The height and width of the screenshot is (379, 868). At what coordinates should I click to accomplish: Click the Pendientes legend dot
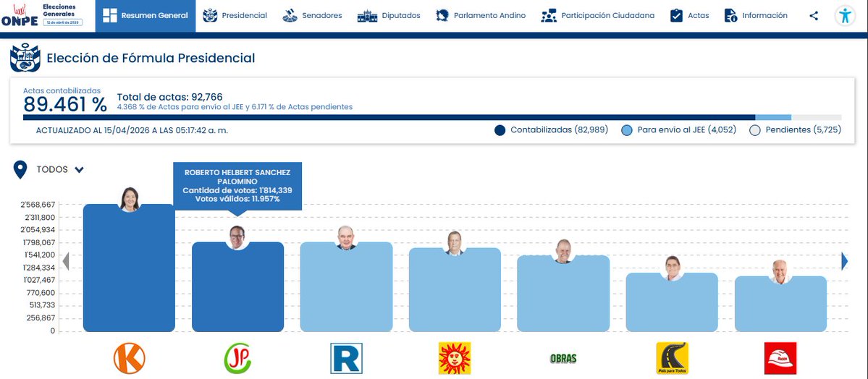click(754, 131)
